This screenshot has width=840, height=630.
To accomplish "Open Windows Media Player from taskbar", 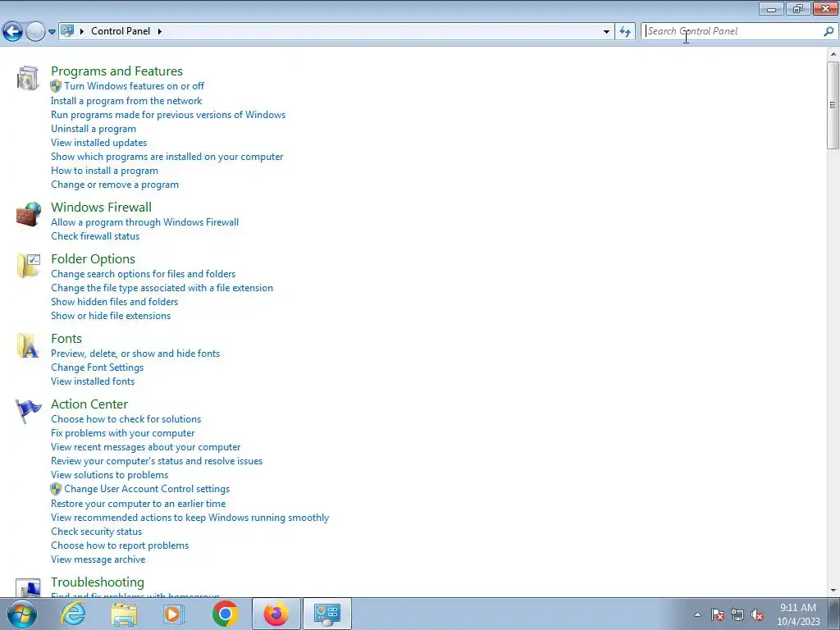I will coord(174,614).
